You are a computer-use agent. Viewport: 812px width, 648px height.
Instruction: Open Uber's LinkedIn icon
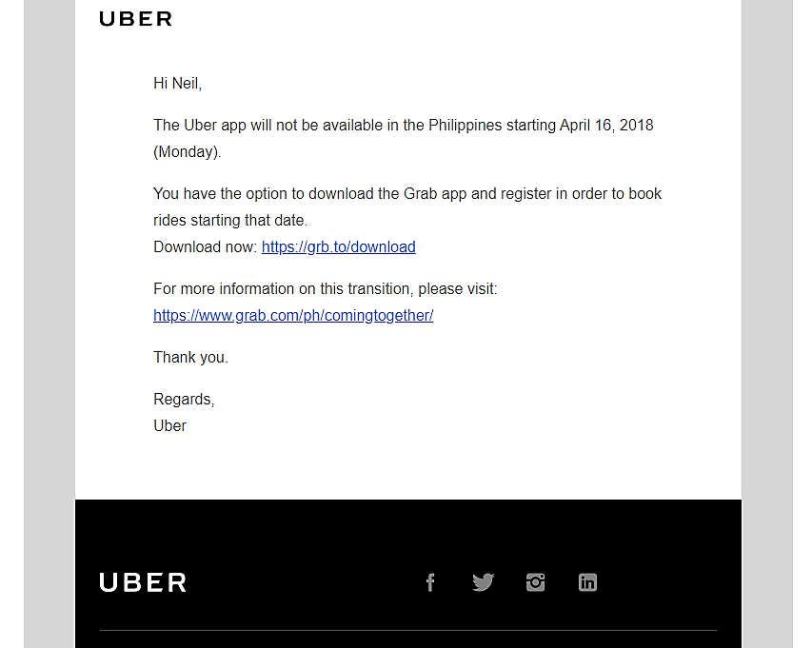587,582
